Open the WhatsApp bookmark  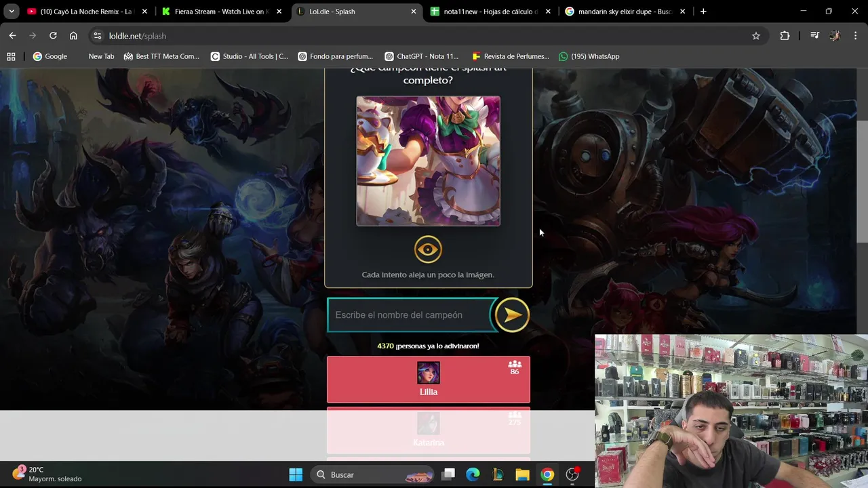coord(589,56)
